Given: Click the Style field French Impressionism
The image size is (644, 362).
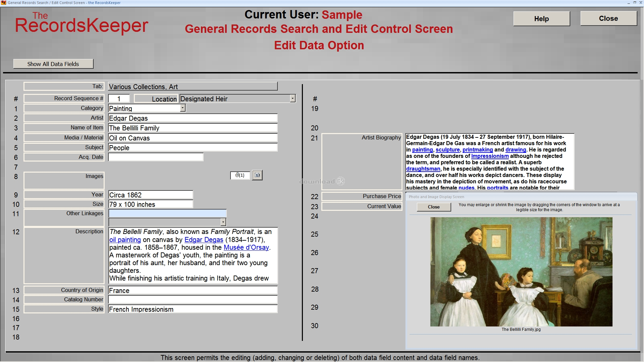Looking at the screenshot, I should click(193, 309).
